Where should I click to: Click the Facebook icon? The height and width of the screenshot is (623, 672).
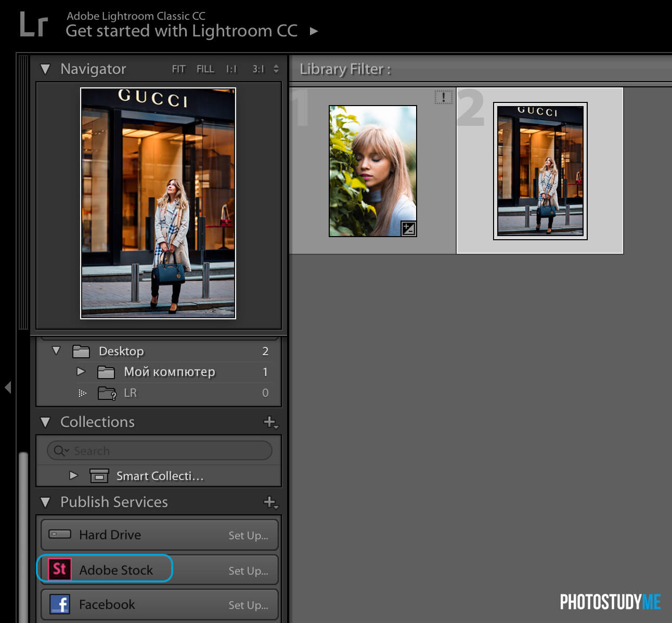(x=60, y=604)
